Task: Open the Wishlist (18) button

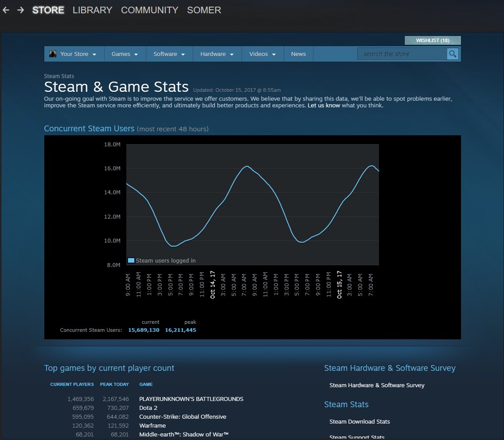Action: coord(433,40)
